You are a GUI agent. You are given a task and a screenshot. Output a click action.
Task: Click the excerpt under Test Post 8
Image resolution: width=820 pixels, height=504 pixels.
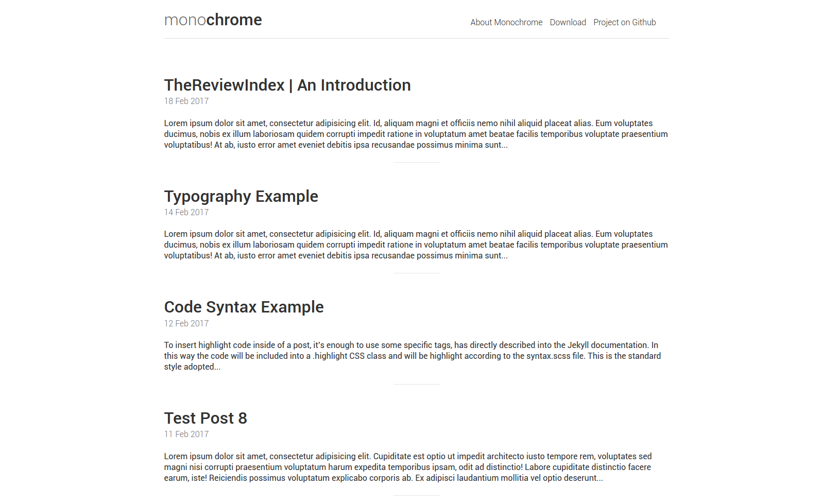407,467
